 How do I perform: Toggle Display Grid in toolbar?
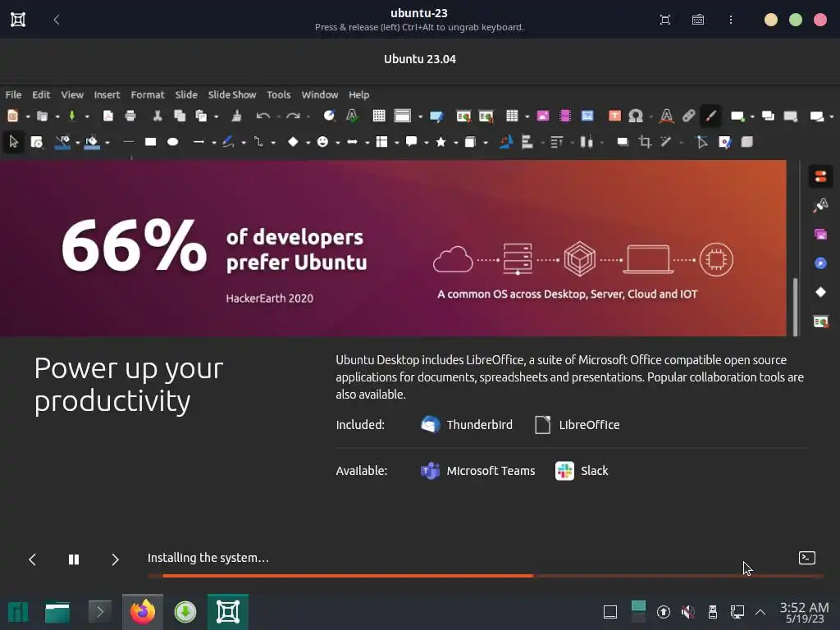coord(379,116)
